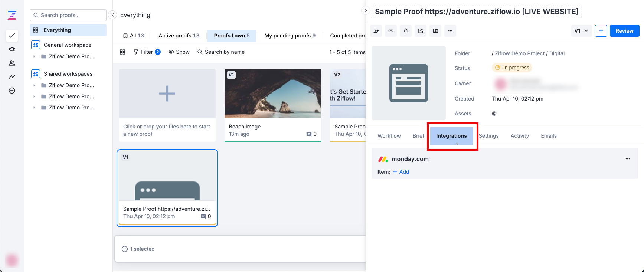Click the add reviewer person icon
The height and width of the screenshot is (272, 644).
coord(376,31)
